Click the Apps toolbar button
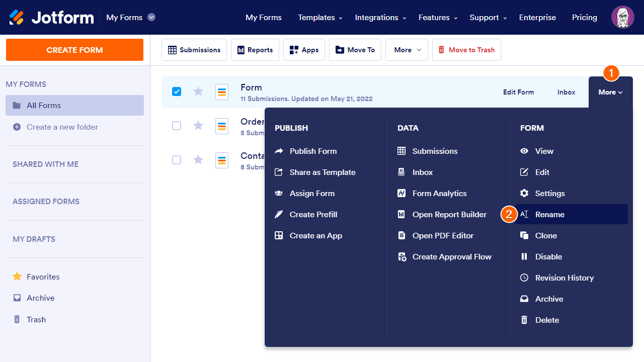This screenshot has height=362, width=644. coord(304,50)
